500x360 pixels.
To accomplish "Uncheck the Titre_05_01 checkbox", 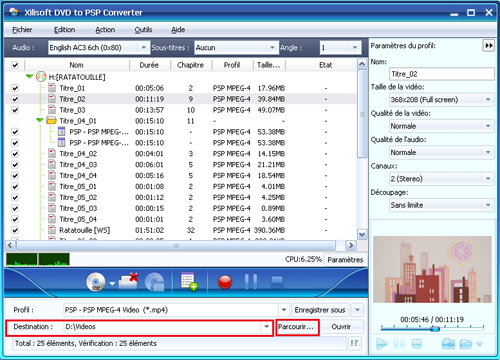I will pyautogui.click(x=15, y=186).
